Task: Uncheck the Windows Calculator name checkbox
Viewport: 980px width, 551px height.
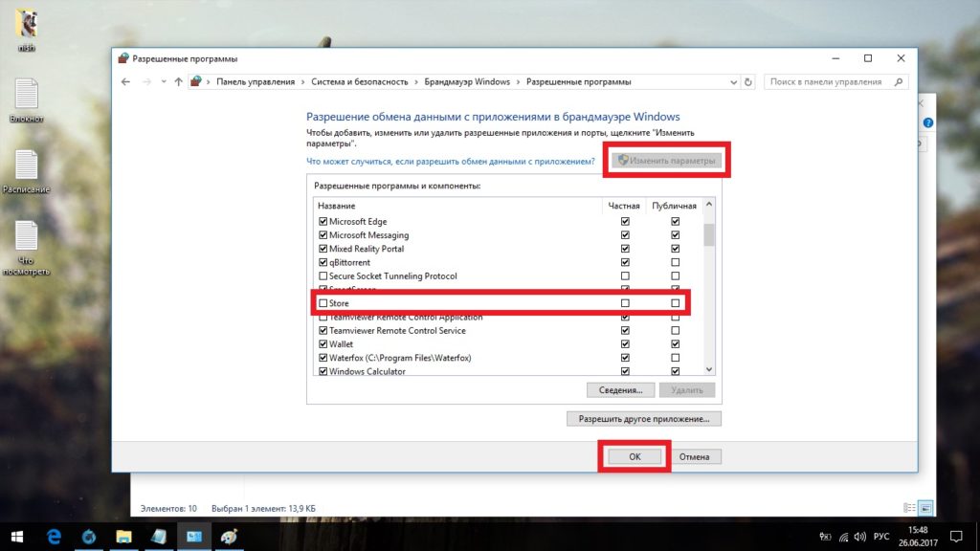Action: (x=323, y=371)
